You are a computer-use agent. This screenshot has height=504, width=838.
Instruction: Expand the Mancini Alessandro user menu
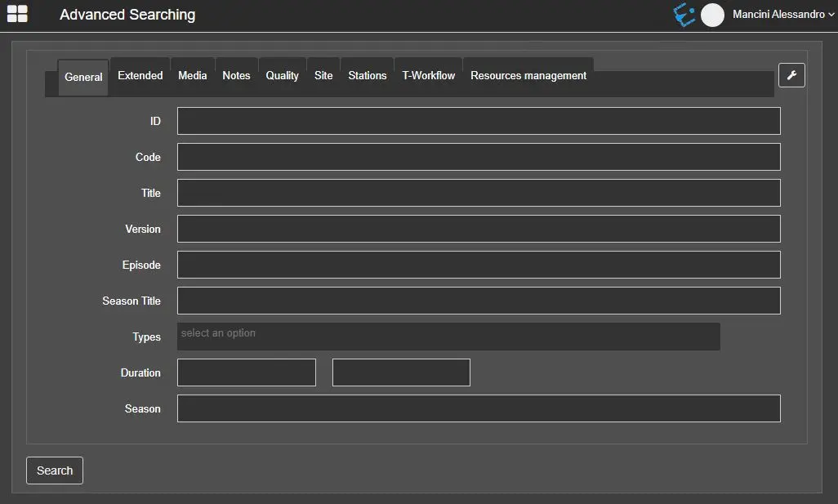click(783, 15)
